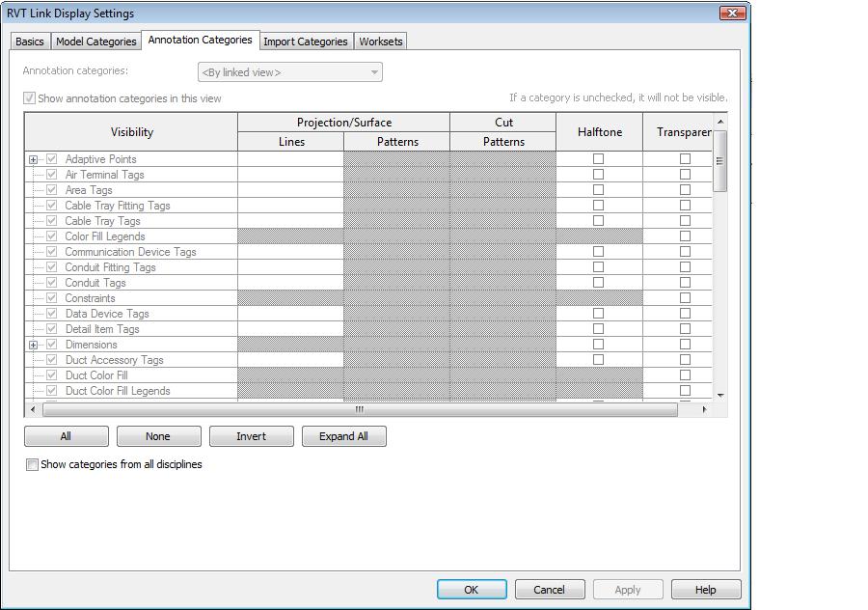Viewport: 868px width, 610px height.
Task: Click the None selection button
Action: coord(158,436)
